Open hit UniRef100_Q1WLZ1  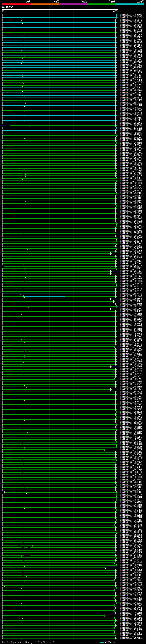[131, 17]
